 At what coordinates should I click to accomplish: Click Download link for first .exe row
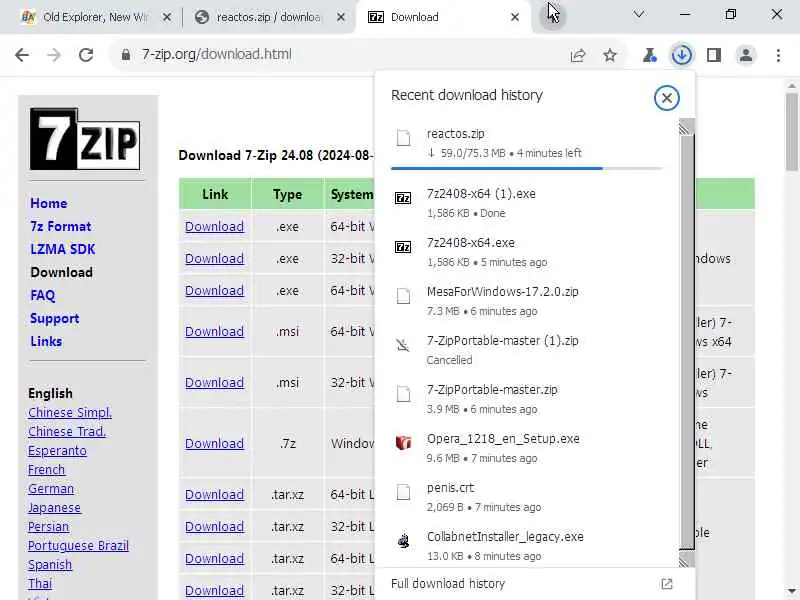coord(214,227)
